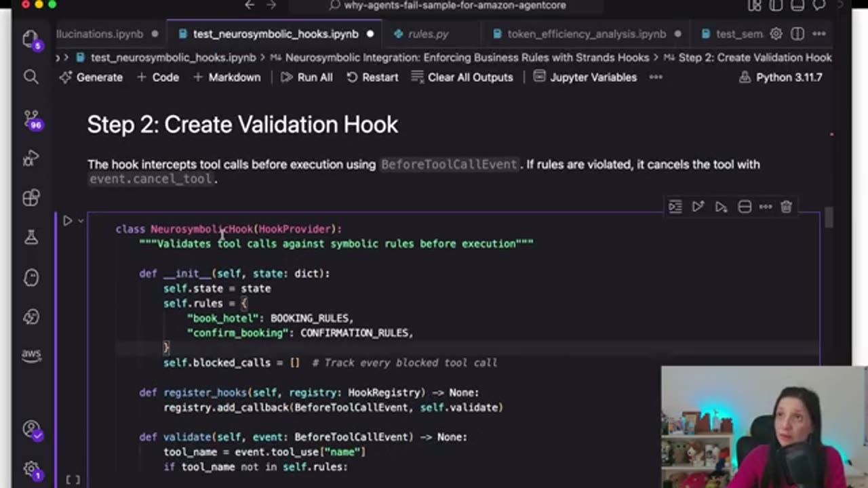Select the Python 3.11.7 kernel picker
Viewport: 868px width, 488px height.
781,77
